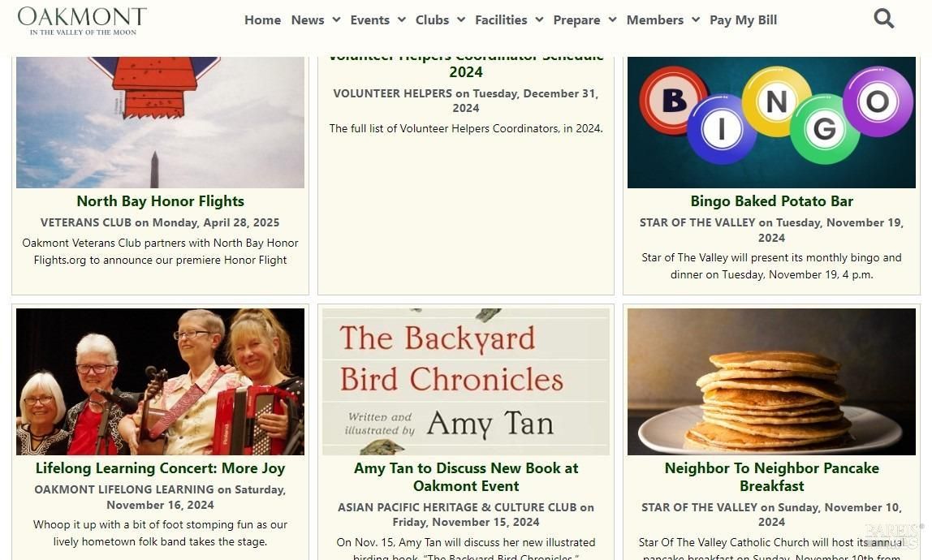Open Neighbor To Neighbor Pancake Breakfast link
The width and height of the screenshot is (932, 560).
(771, 477)
